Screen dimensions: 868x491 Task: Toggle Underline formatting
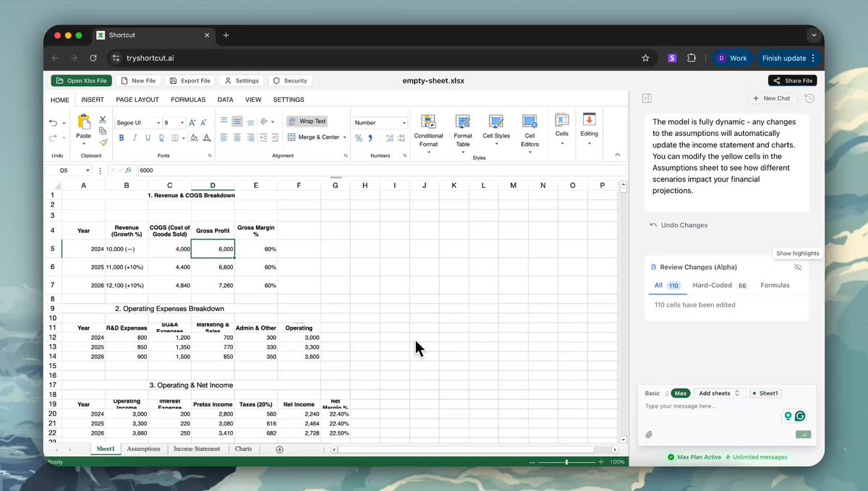(148, 137)
